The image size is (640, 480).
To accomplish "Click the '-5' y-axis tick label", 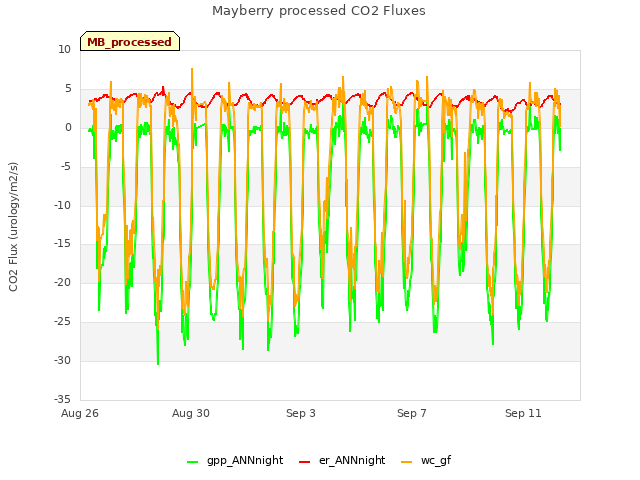I will click(66, 167).
